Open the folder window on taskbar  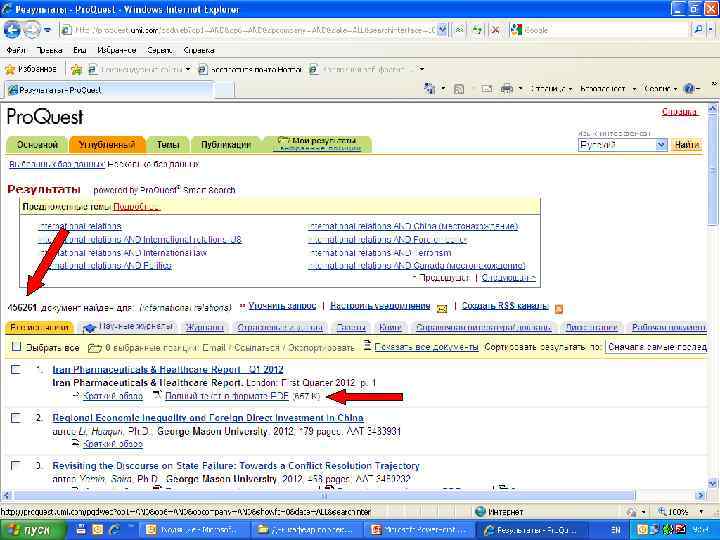tap(308, 530)
